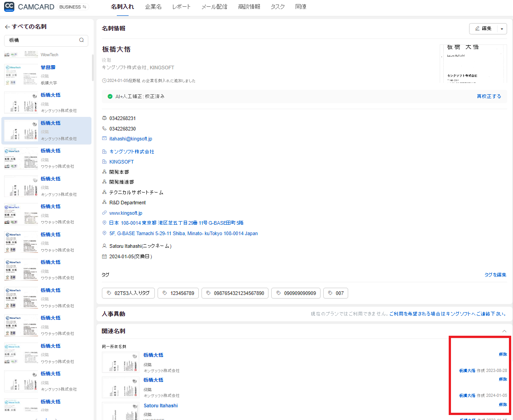Open the dropdown arrow next to 編集
The height and width of the screenshot is (420, 513).
pyautogui.click(x=502, y=29)
